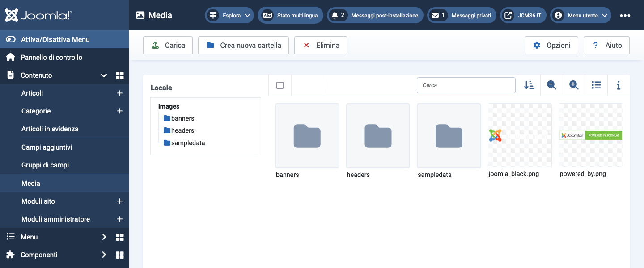
Task: Select the banners folder thumbnail
Action: coord(307,136)
